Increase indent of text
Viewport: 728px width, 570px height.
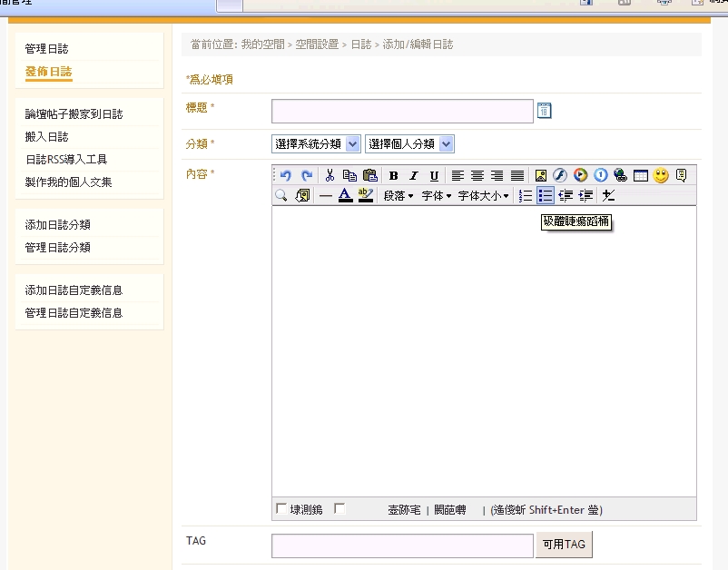(585, 195)
